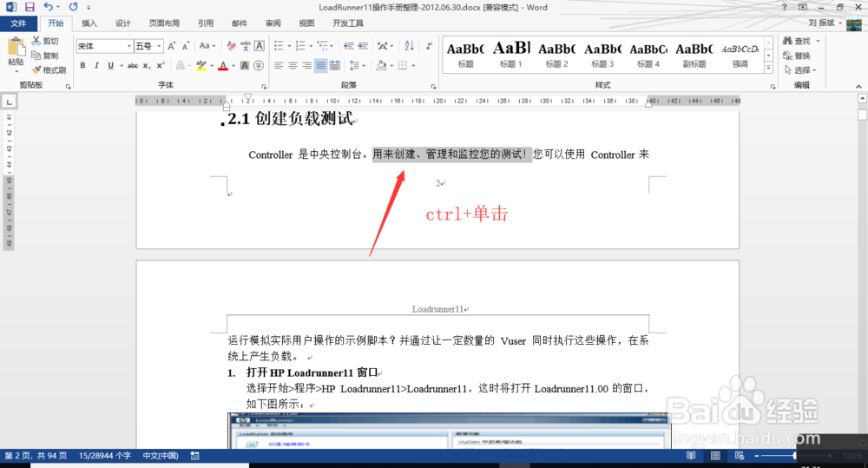Open change case Aa dropdown
This screenshot has width=868, height=468.
(x=207, y=46)
